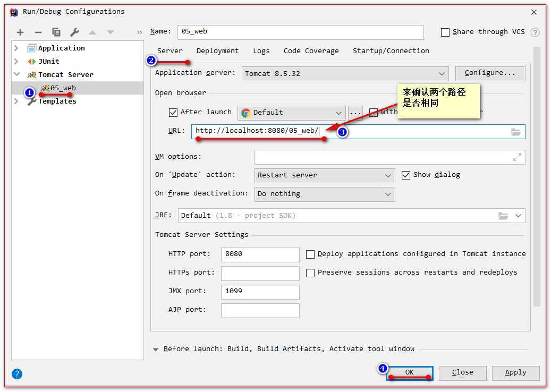Click the browse folder icon in JRE field

[x=503, y=216]
